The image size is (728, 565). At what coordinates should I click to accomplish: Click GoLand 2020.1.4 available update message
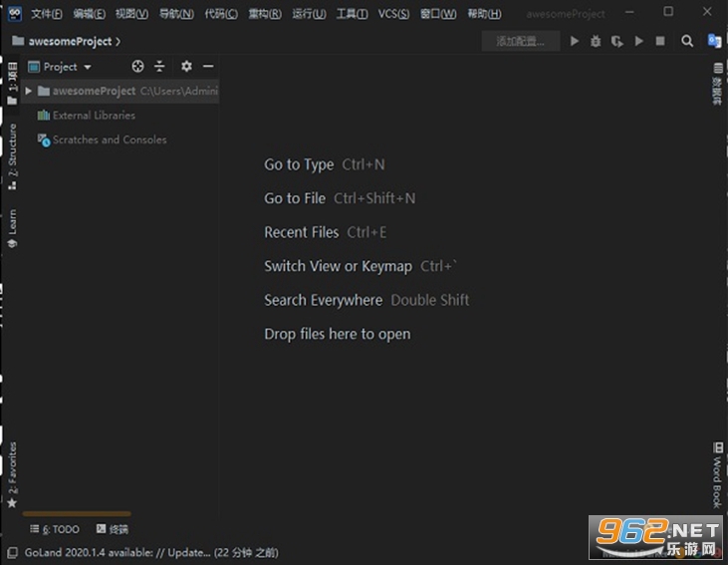[151, 552]
